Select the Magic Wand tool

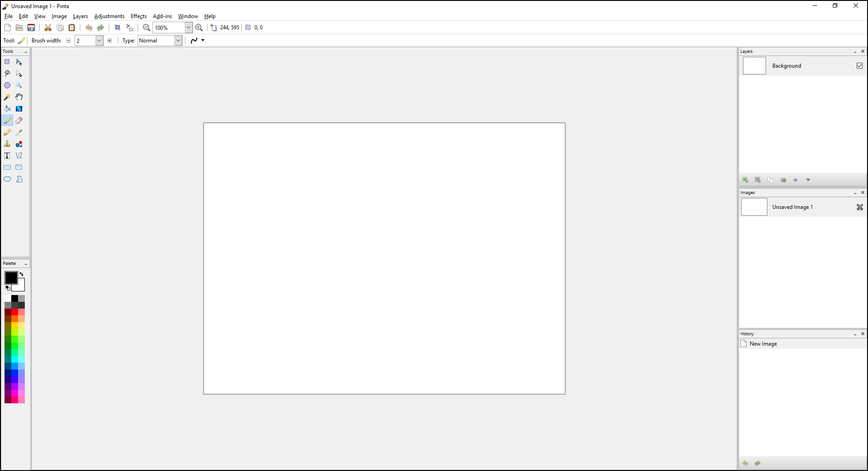coord(7,97)
